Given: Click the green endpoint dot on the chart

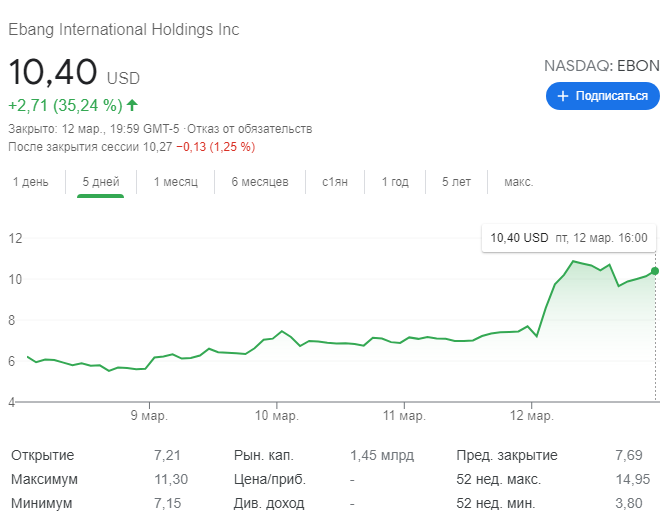Looking at the screenshot, I should pyautogui.click(x=655, y=271).
